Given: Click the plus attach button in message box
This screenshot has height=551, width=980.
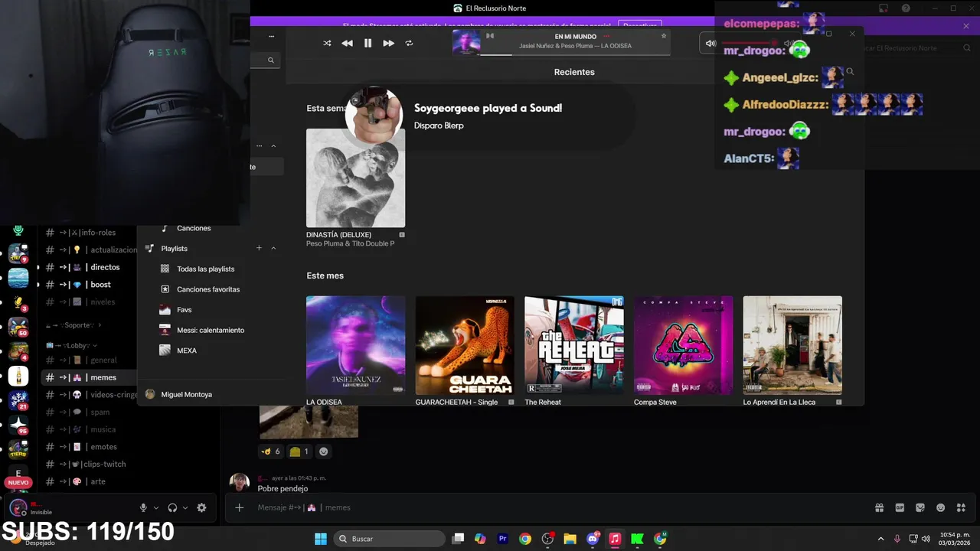Looking at the screenshot, I should pos(240,507).
